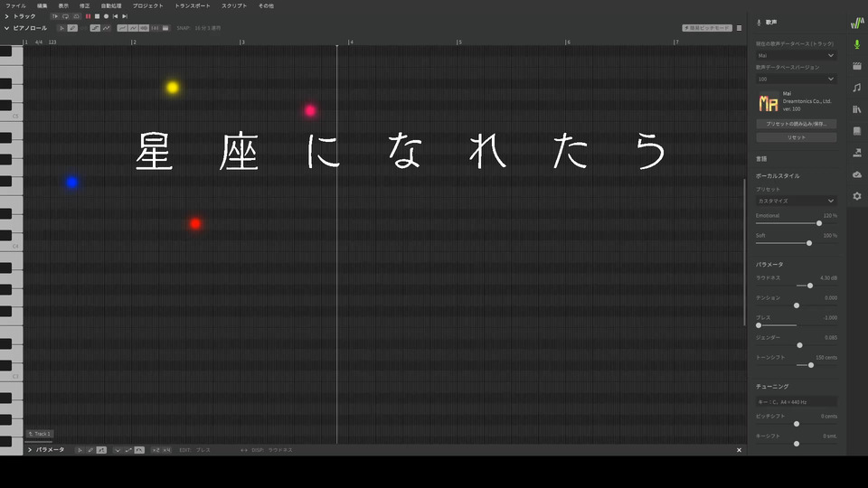Click the x2 zoom button in parameter panel
The height and width of the screenshot is (488, 868).
[156, 450]
